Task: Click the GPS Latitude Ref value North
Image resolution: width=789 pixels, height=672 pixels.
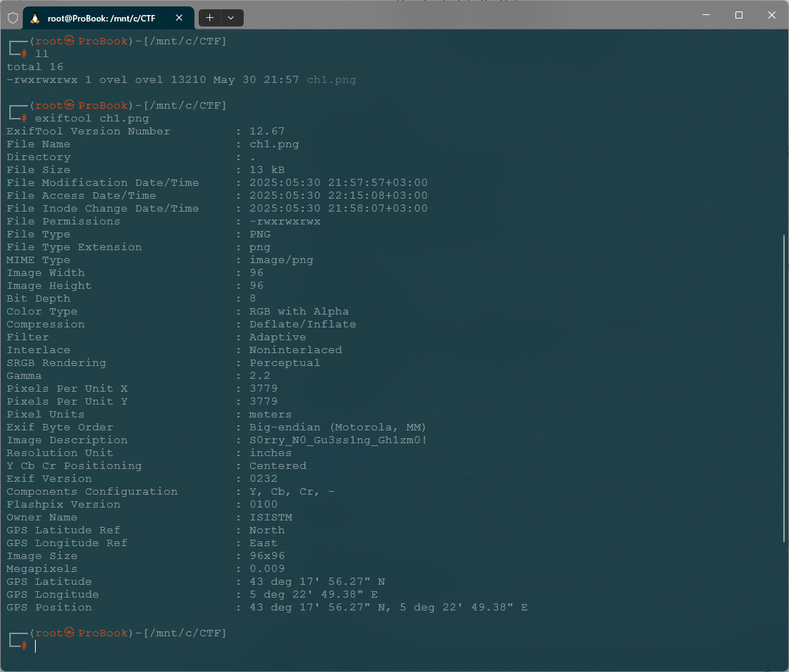Action: coord(267,530)
